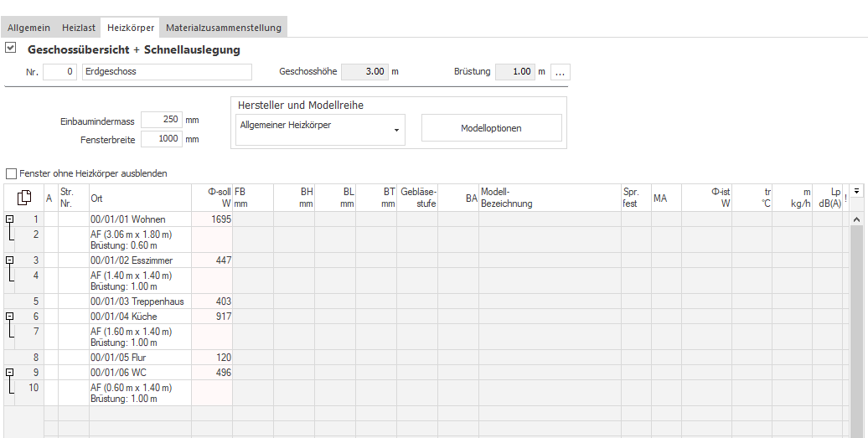This screenshot has height=438, width=868.
Task: Click the Modell-Bezeichnung column header
Action: pyautogui.click(x=550, y=198)
